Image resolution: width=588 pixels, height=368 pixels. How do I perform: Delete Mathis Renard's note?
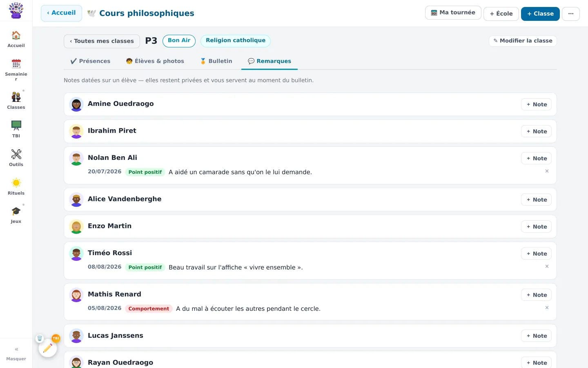tap(547, 308)
